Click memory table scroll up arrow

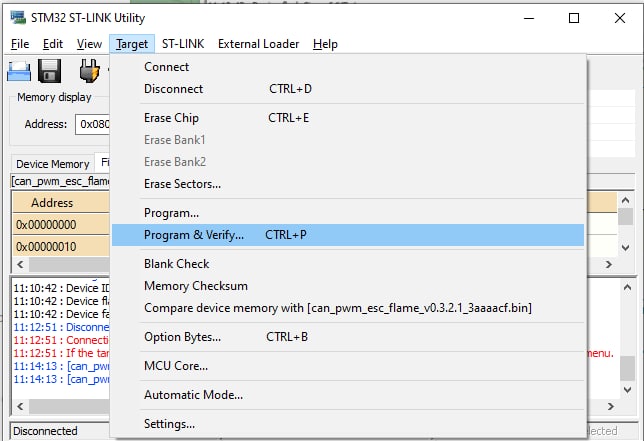[x=626, y=200]
